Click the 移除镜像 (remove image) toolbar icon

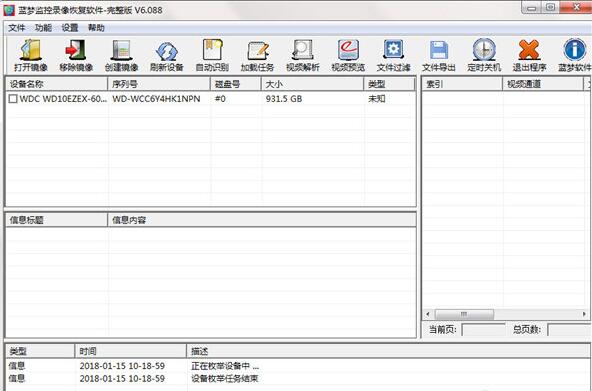[x=76, y=50]
